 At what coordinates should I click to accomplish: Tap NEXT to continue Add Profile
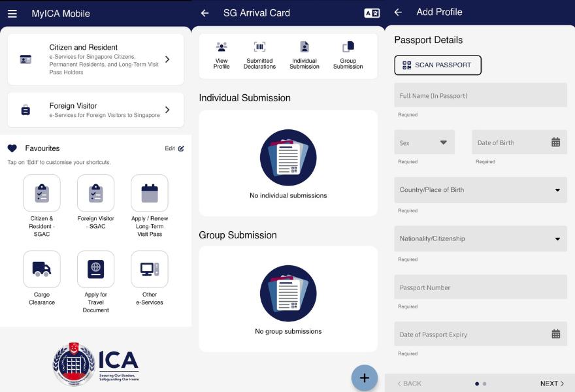pos(552,384)
